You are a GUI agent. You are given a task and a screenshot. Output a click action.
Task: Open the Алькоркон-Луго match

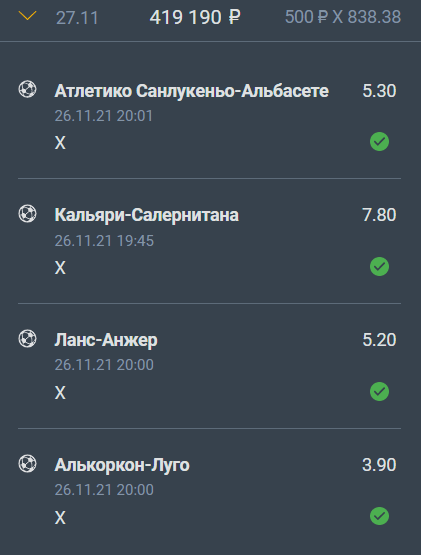coord(122,465)
